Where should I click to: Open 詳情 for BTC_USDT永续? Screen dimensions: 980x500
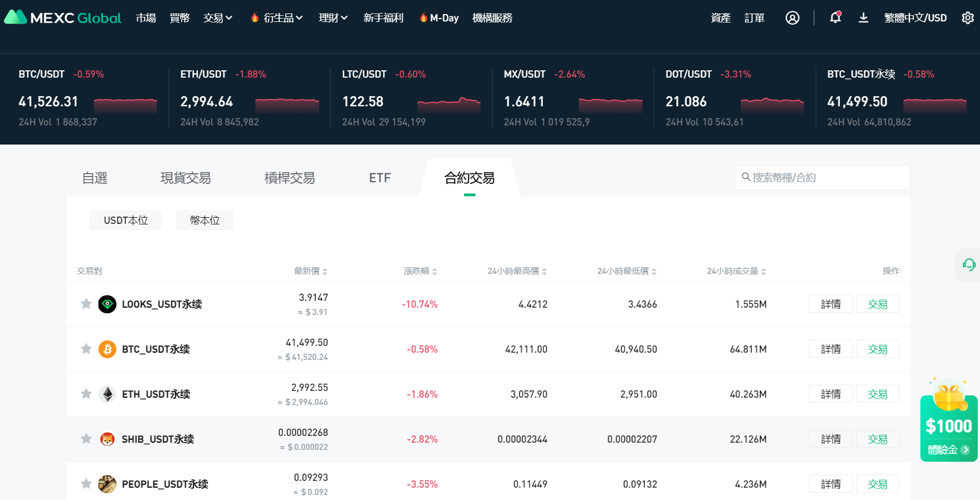pos(831,349)
